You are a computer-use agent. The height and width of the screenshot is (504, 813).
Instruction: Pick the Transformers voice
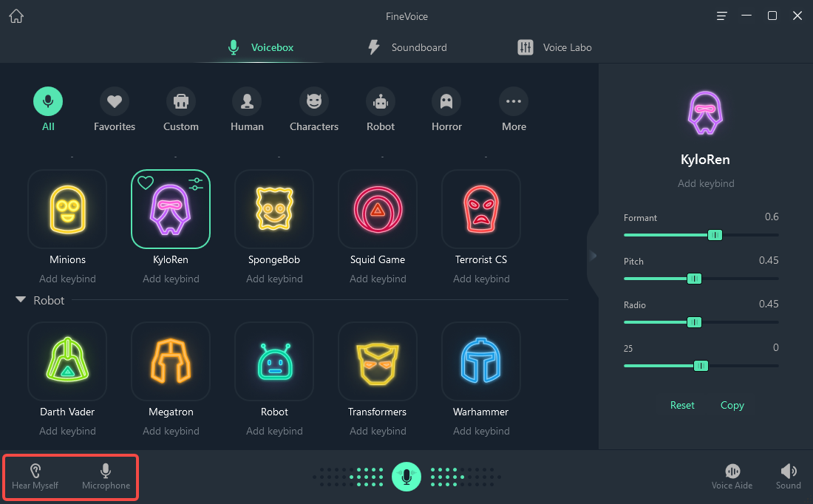click(x=378, y=361)
